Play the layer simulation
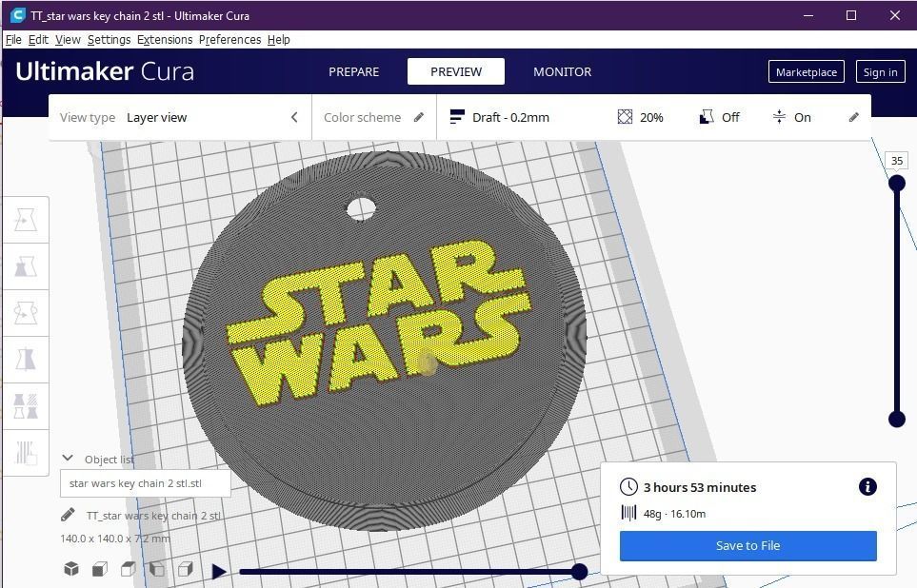 coord(219,572)
